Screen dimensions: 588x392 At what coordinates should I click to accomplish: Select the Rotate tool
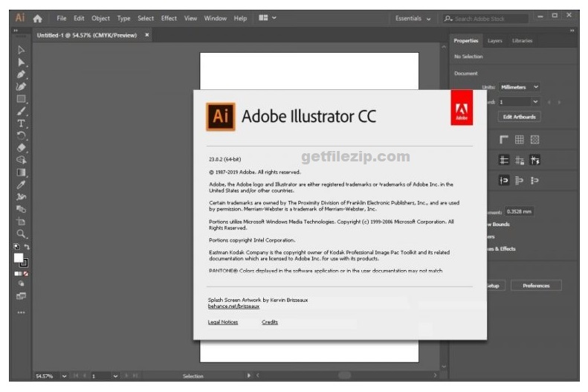[21, 135]
